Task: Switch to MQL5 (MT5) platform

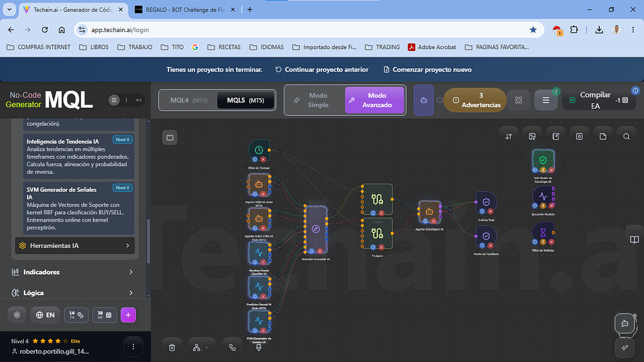Action: pyautogui.click(x=246, y=100)
